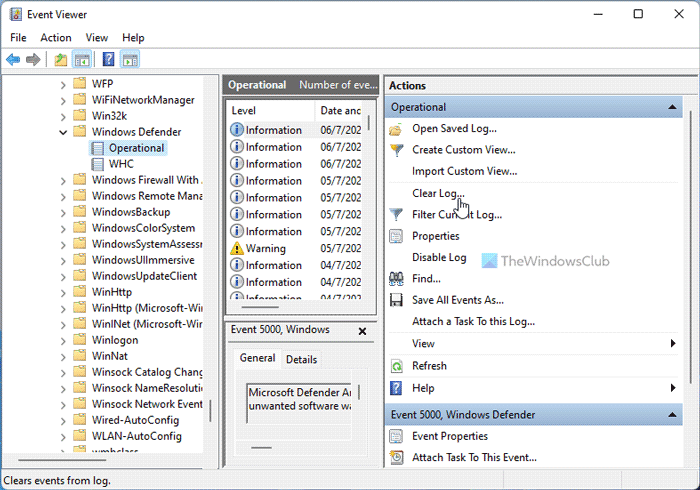The width and height of the screenshot is (700, 490).
Task: Select the Wired-AutoConfig tree item
Action: (x=135, y=420)
